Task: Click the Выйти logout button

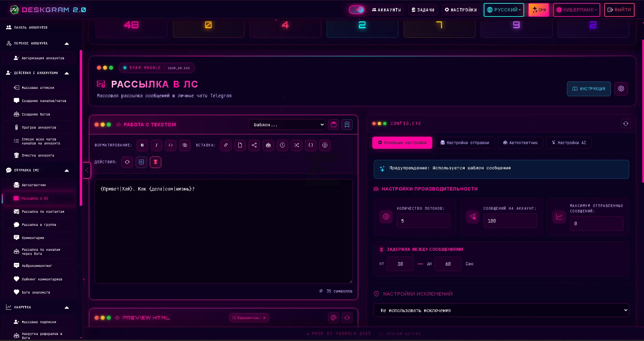Action: tap(619, 10)
